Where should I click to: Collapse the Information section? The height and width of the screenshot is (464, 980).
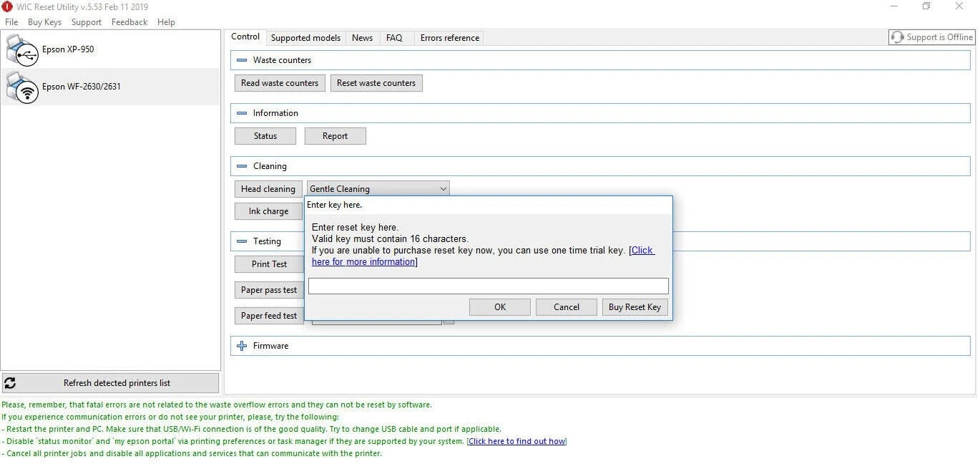[x=242, y=113]
